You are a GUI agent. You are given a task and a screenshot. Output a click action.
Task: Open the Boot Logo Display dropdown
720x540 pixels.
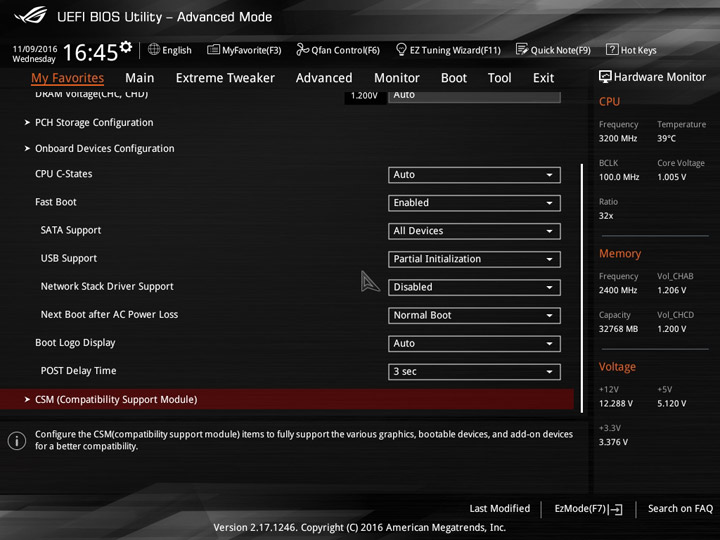click(x=474, y=343)
